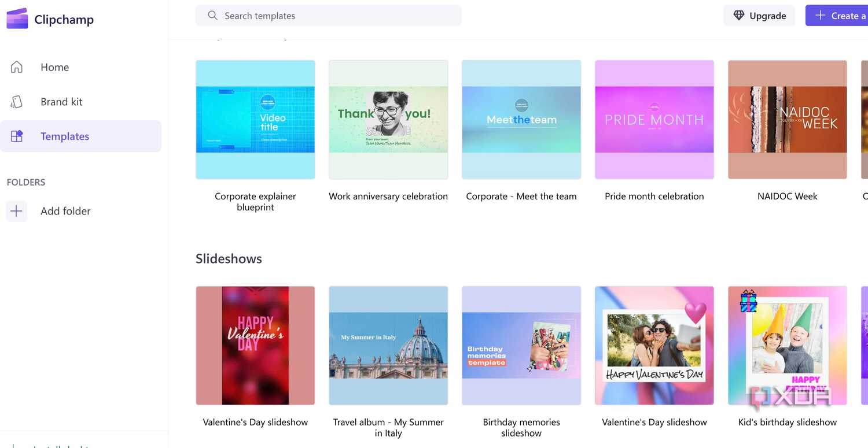Image resolution: width=868 pixels, height=448 pixels.
Task: Click 'Pride month celebration' caption
Action: pos(654,197)
